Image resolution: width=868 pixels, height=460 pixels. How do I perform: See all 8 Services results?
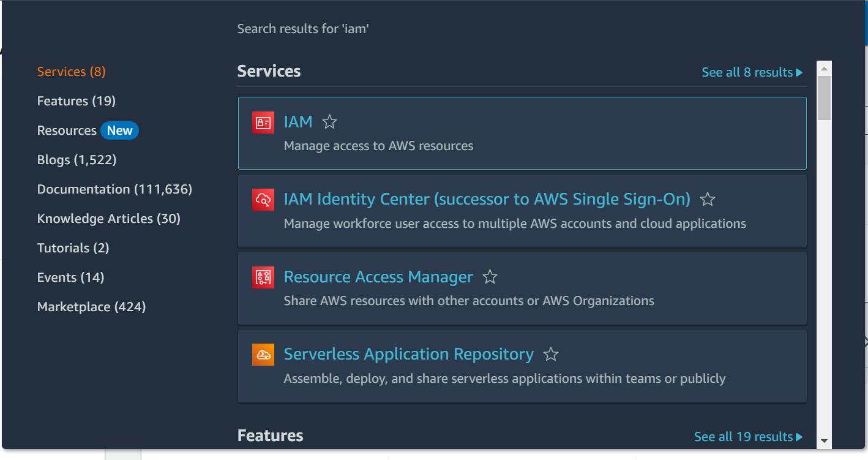coord(752,72)
